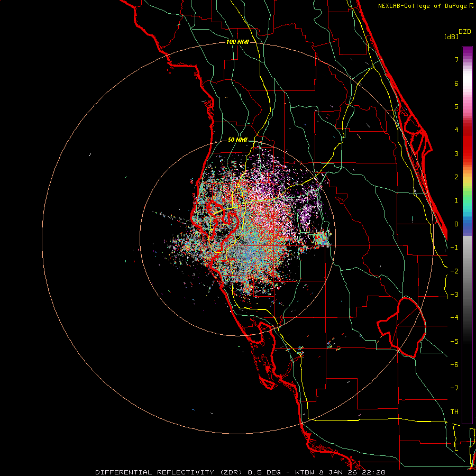Click the 7 dB value on the colorbar scale
This screenshot has height=476, width=476.
(x=456, y=59)
